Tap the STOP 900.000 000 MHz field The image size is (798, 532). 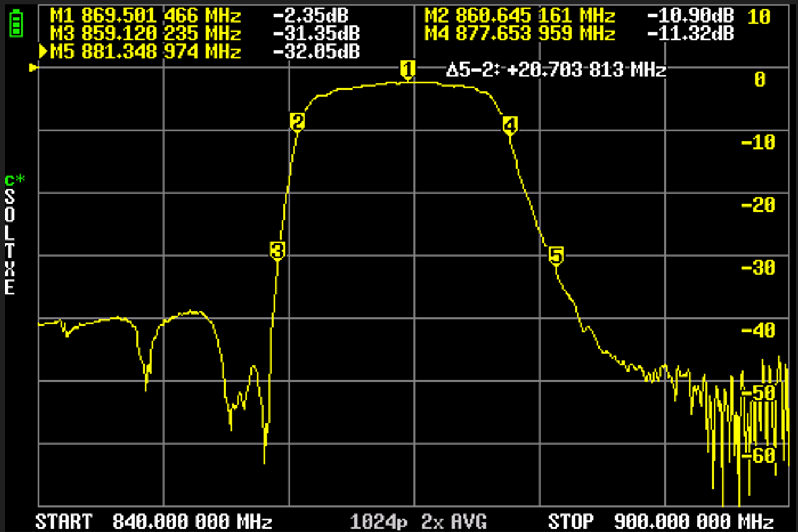pyautogui.click(x=660, y=522)
